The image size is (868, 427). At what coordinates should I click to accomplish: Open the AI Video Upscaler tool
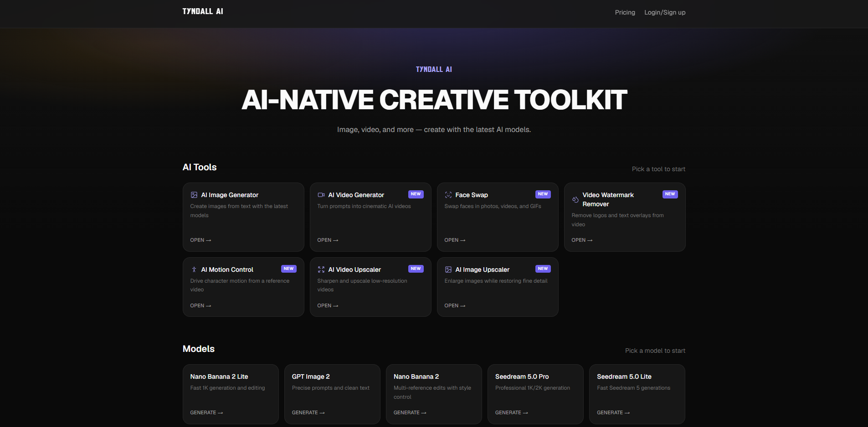pos(328,305)
